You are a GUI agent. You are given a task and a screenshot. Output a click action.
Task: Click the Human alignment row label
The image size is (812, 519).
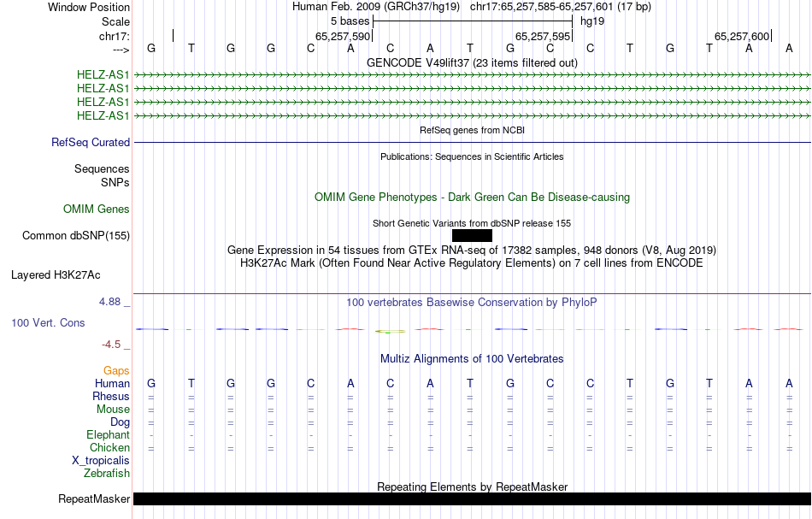(112, 383)
